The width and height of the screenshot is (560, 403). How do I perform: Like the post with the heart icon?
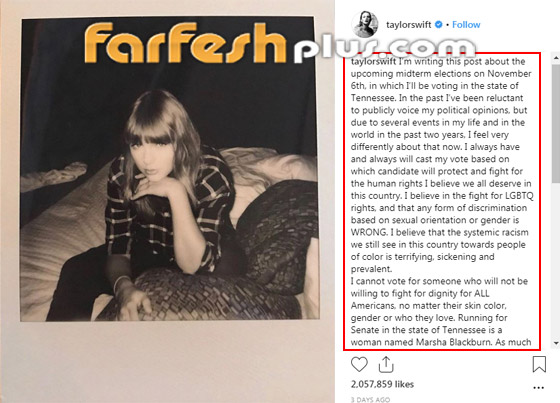tap(359, 364)
